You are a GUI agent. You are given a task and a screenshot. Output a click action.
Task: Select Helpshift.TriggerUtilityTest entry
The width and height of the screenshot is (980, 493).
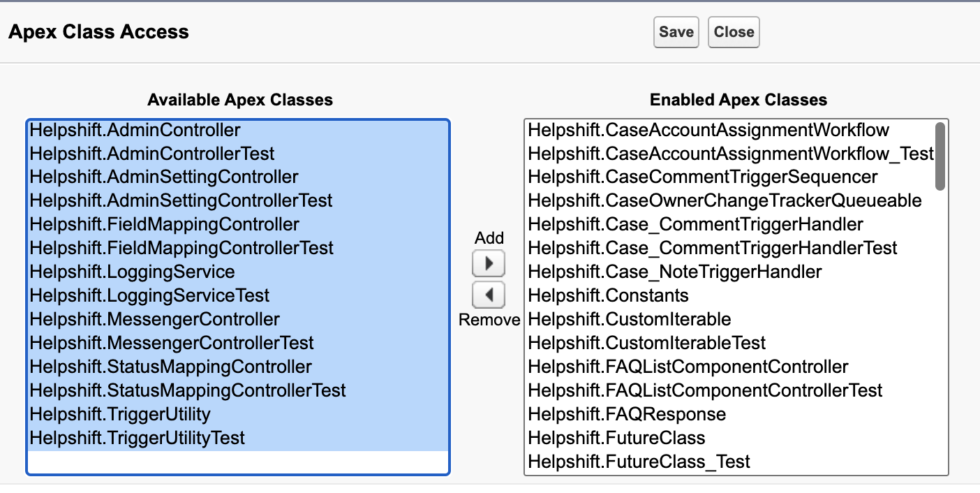tap(138, 438)
